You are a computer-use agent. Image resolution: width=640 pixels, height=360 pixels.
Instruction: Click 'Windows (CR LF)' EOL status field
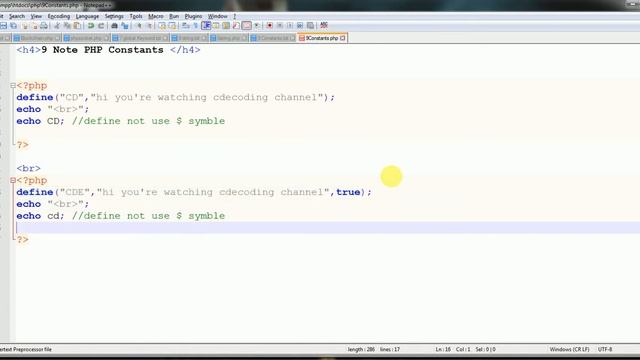click(569, 349)
